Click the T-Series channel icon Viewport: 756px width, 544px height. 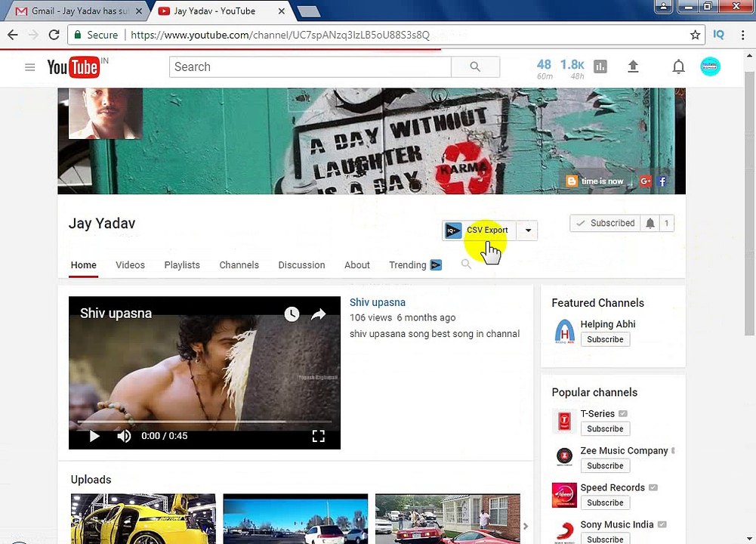pyautogui.click(x=565, y=421)
